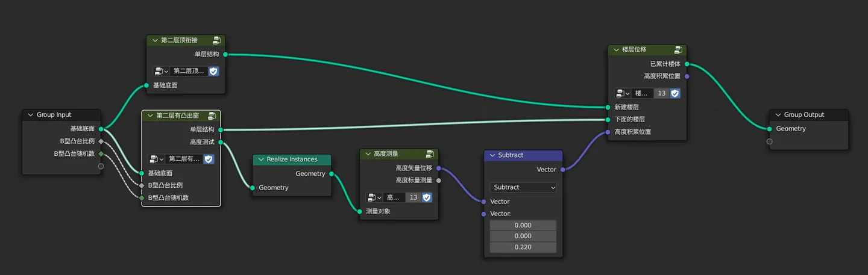Collapse the Realize Instances node
This screenshot has height=275, width=868.
click(x=261, y=159)
